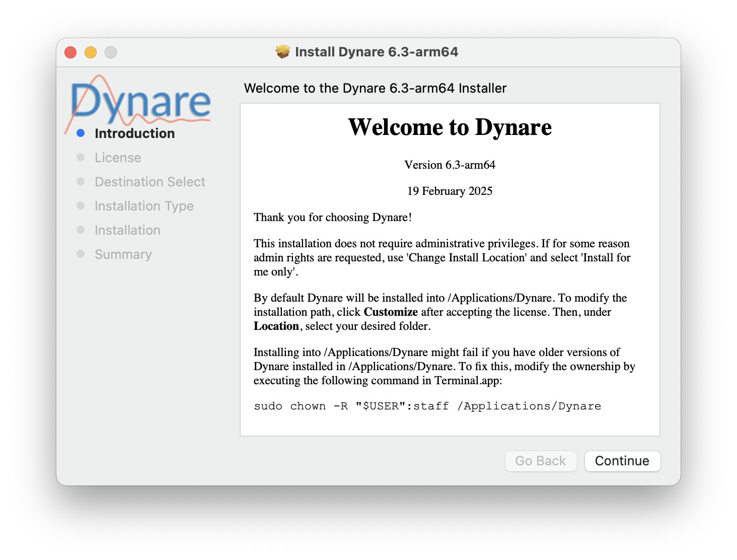Select the Installation step in sidebar
This screenshot has width=737, height=560.
(127, 230)
